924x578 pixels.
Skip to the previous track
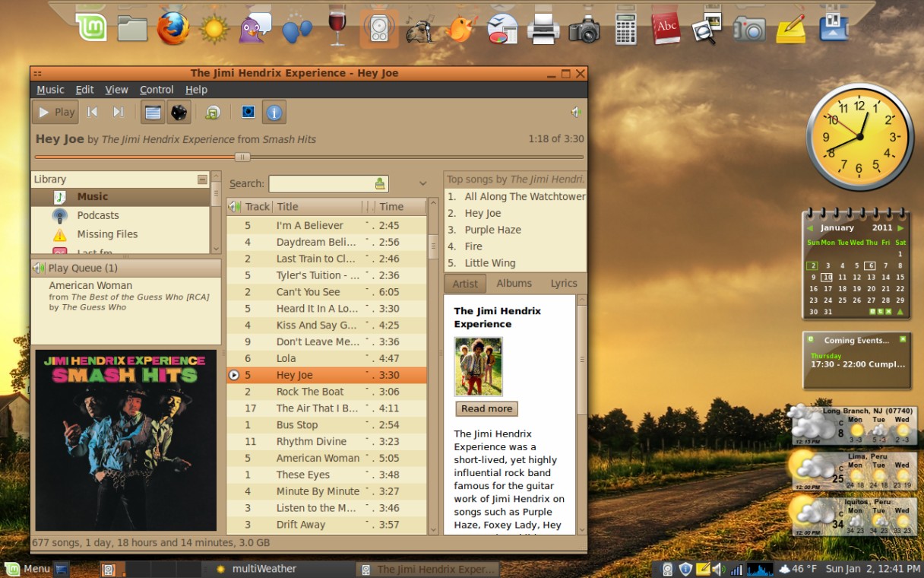[x=93, y=113]
